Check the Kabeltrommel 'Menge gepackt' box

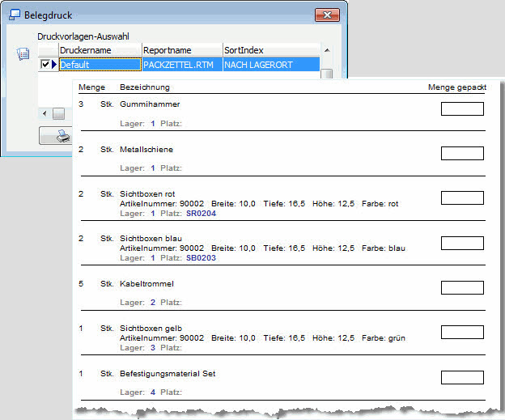coord(462,287)
